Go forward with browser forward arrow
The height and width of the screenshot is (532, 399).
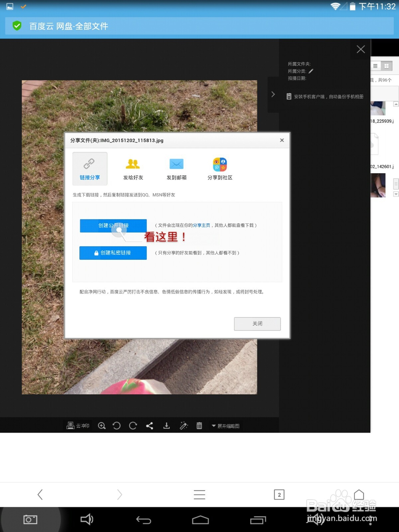119,494
